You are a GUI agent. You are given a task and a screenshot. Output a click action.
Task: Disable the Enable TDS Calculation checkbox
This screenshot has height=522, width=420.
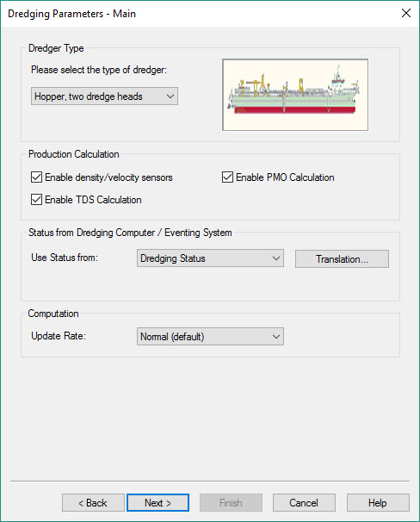click(x=36, y=200)
